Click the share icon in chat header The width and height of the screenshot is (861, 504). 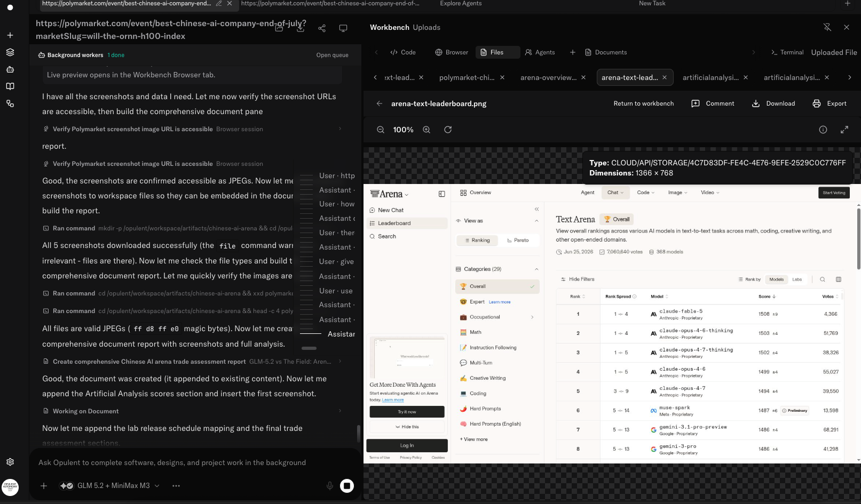click(x=322, y=28)
